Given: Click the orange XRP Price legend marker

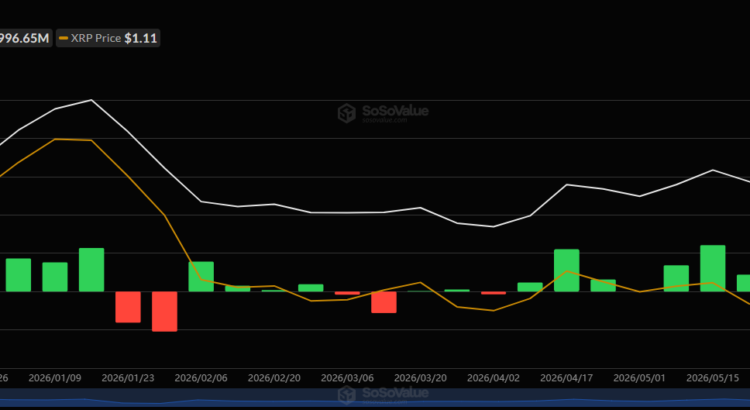Looking at the screenshot, I should tap(63, 38).
